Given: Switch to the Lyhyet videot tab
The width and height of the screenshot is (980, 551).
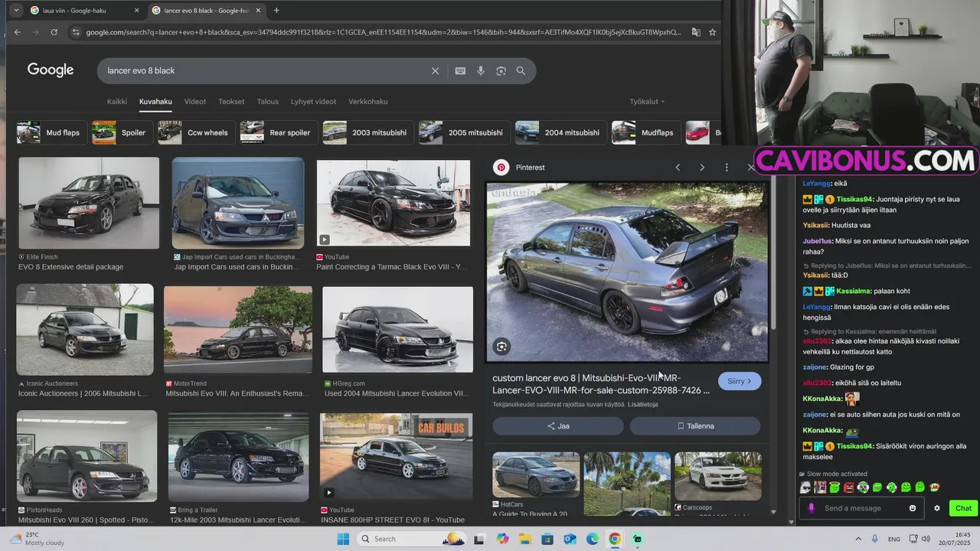Looking at the screenshot, I should point(313,101).
